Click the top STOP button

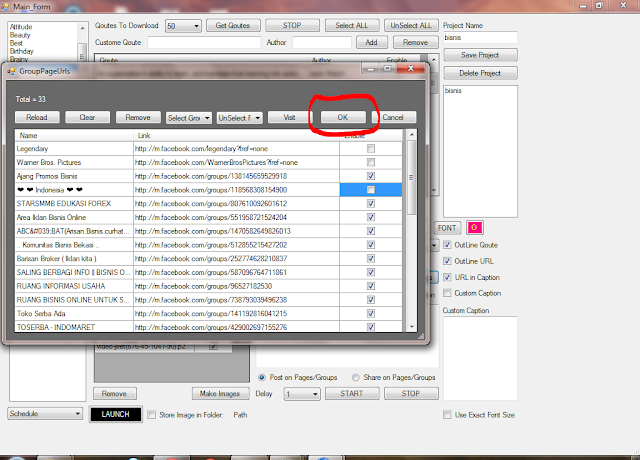point(292,25)
